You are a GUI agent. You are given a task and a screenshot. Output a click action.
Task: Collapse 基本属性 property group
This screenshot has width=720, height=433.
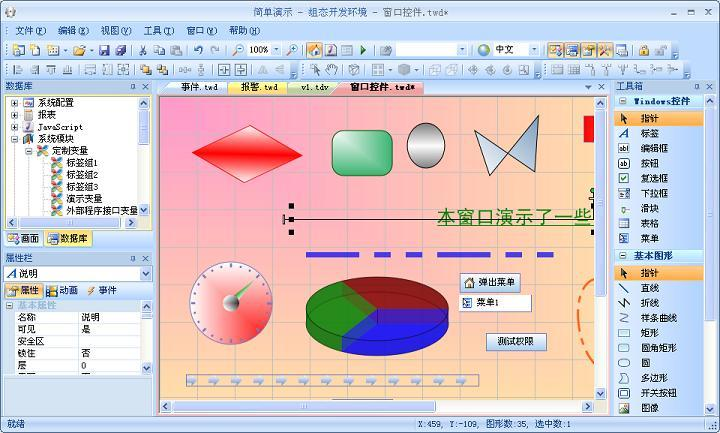[10, 305]
